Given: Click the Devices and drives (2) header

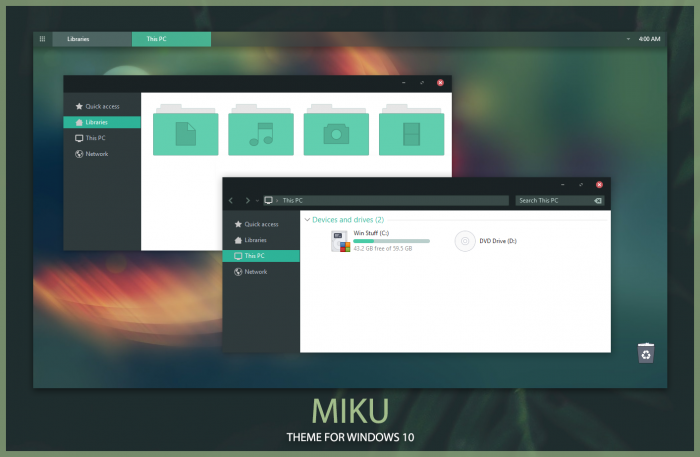Looking at the screenshot, I should pyautogui.click(x=348, y=220).
